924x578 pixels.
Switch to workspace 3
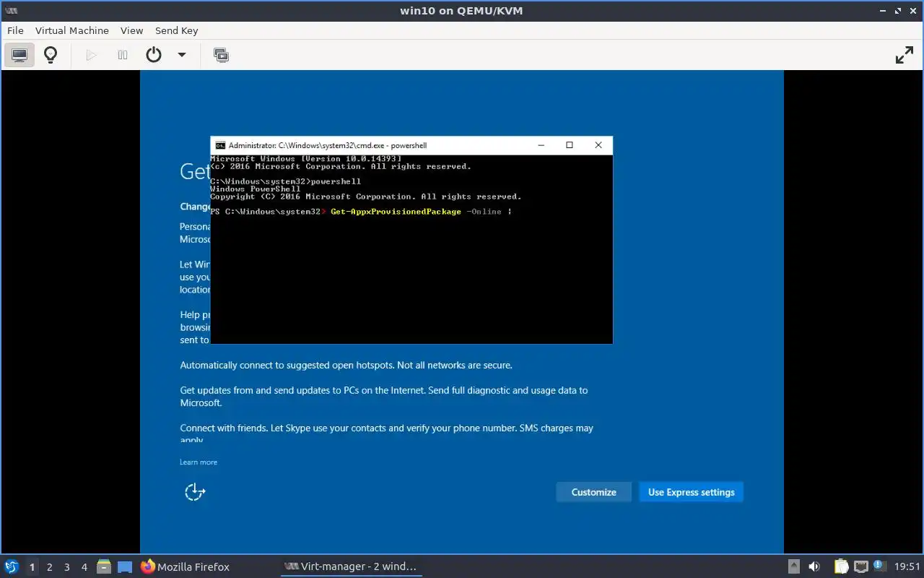click(67, 567)
